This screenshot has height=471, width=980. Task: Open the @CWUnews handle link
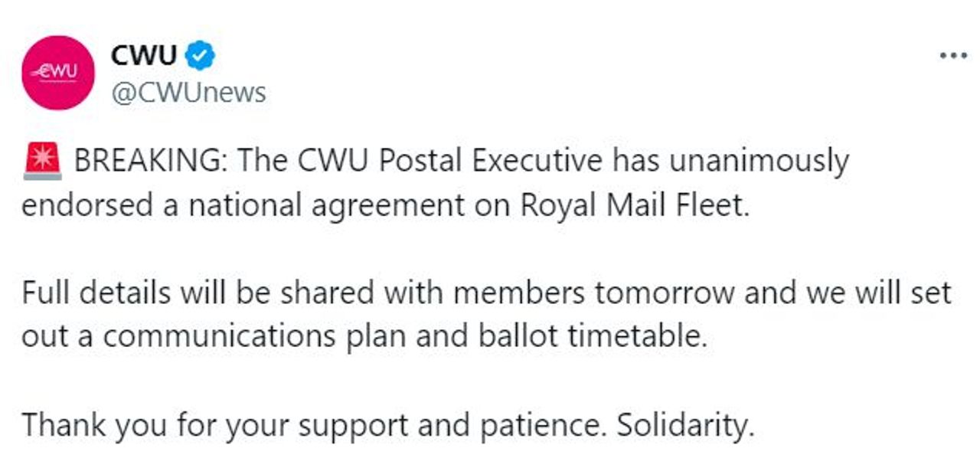click(x=188, y=93)
